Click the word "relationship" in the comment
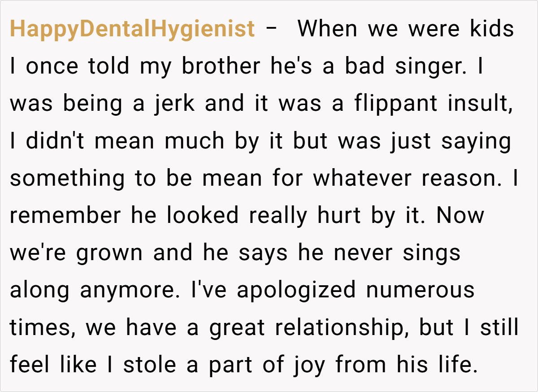 click(x=339, y=327)
